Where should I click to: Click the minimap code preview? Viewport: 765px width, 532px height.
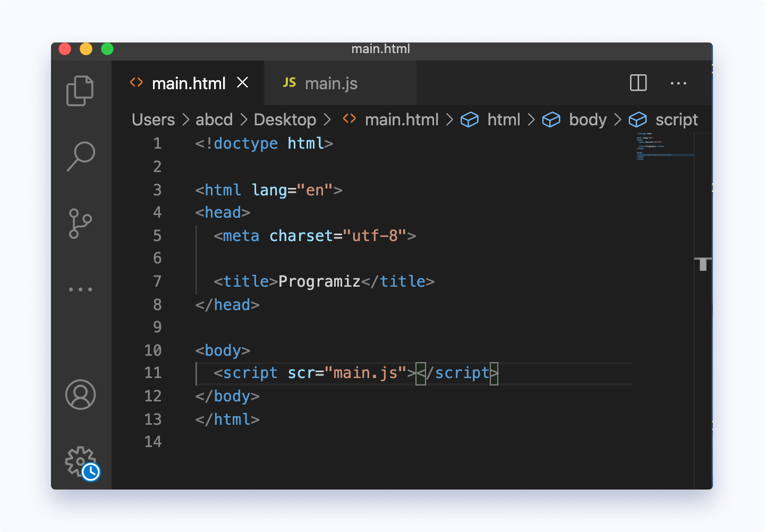point(664,146)
